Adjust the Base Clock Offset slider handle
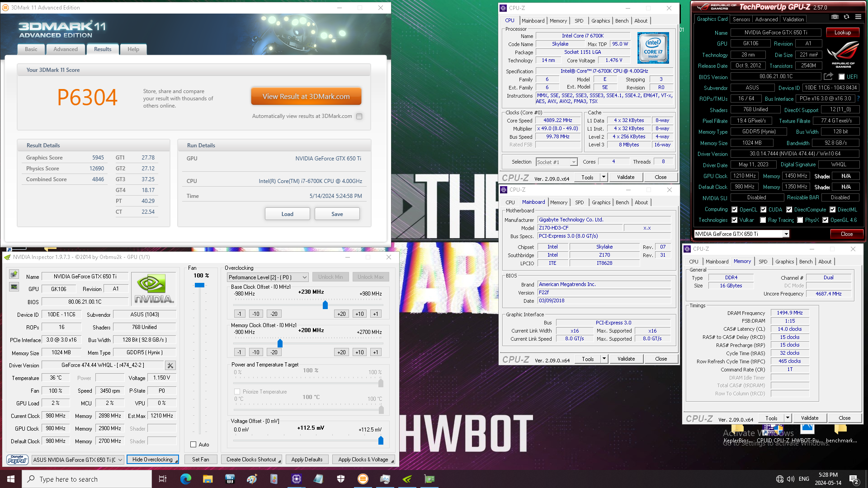868x488 pixels. pos(325,305)
